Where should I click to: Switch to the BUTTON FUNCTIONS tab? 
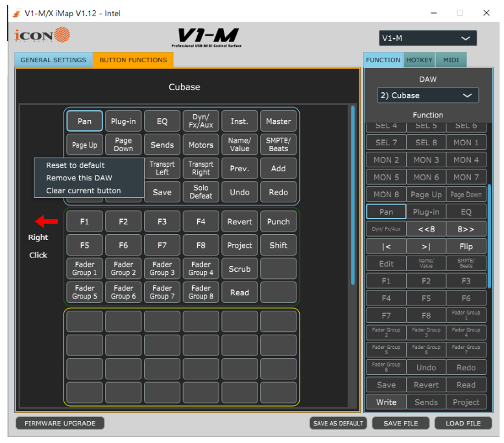pyautogui.click(x=133, y=60)
